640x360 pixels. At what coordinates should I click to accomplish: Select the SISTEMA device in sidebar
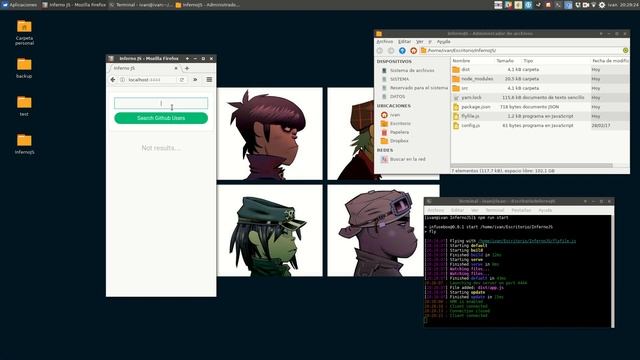click(x=395, y=79)
